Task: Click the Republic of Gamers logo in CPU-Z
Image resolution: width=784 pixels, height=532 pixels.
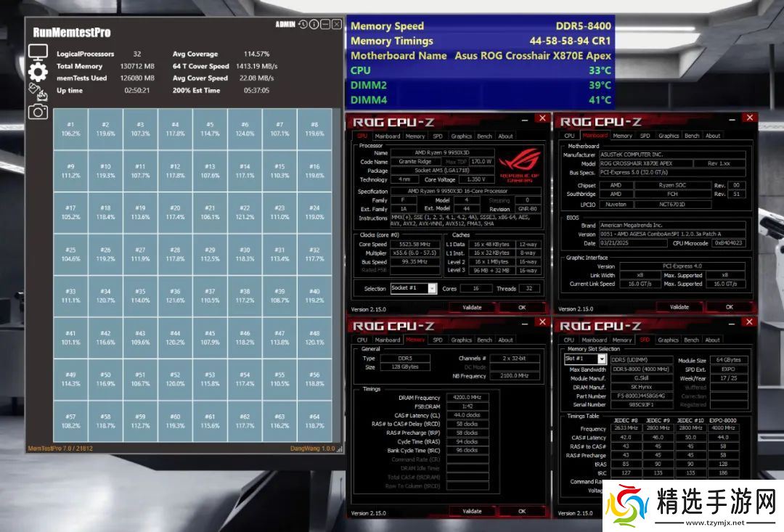Action: click(520, 165)
